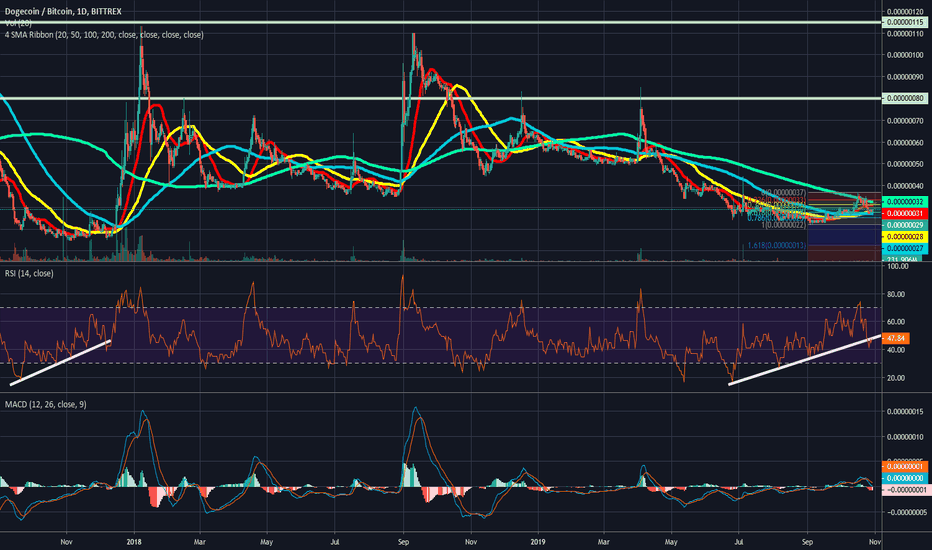The height and width of the screenshot is (550, 932).
Task: Select the yellow 0.00000028 SMA price tag
Action: 906,237
